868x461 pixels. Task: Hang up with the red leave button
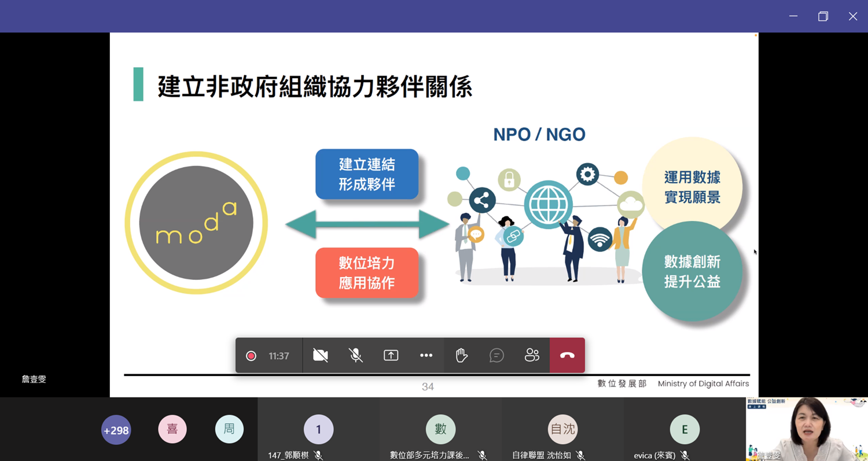click(x=567, y=356)
